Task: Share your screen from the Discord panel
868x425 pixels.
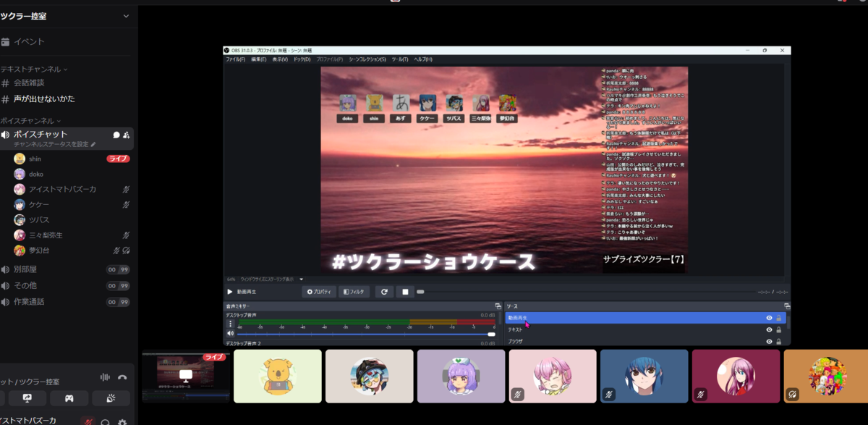Action: 27,398
